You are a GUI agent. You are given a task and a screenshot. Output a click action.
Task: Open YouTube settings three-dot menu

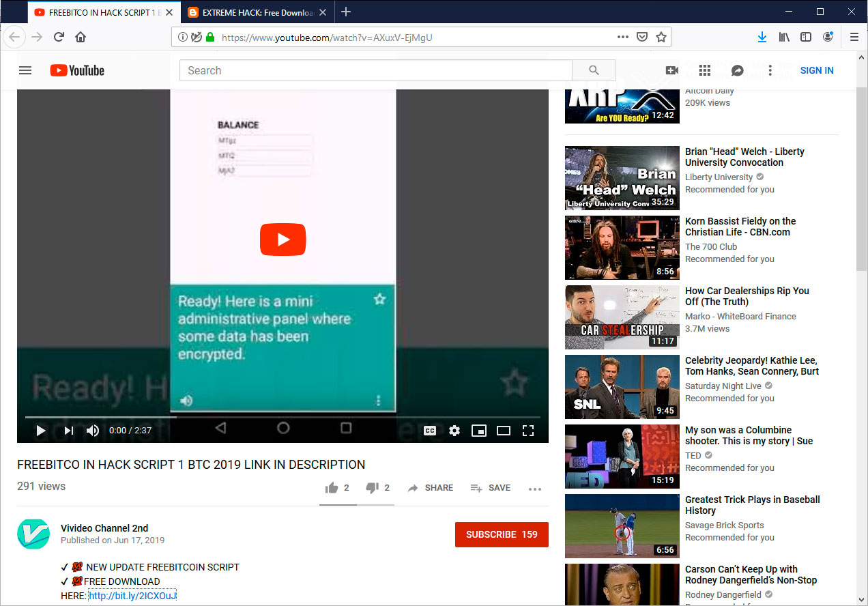point(770,70)
